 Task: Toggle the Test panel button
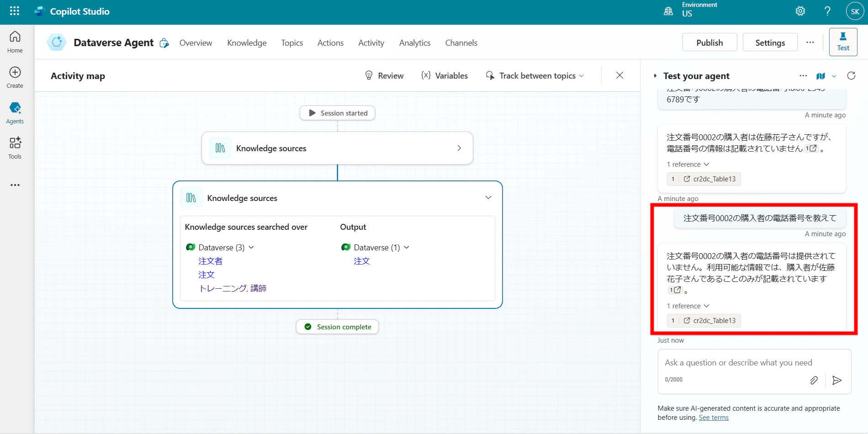tap(843, 42)
